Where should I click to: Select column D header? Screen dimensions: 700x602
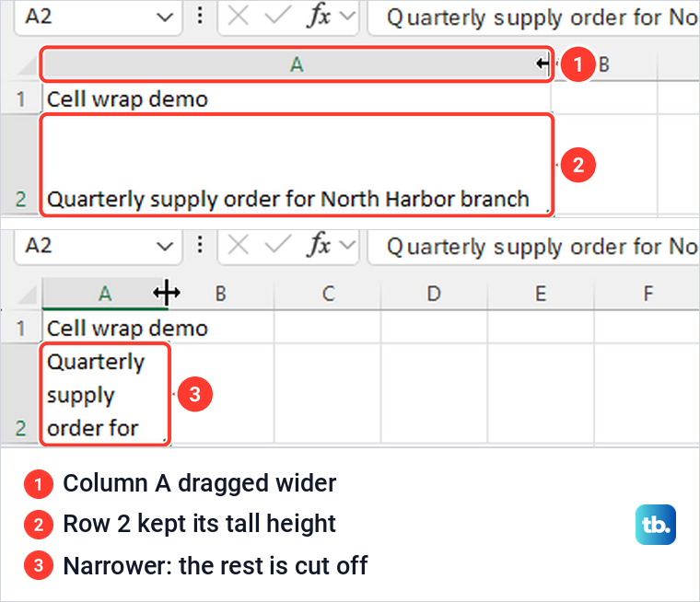click(x=434, y=294)
